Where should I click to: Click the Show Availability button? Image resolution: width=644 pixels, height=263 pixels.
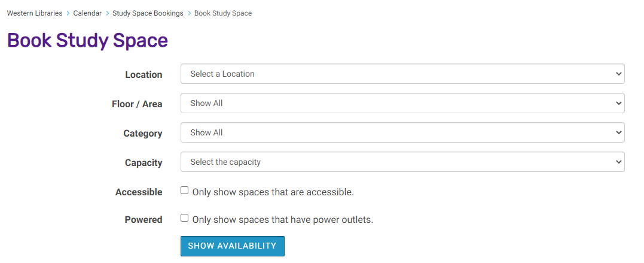[x=233, y=246]
